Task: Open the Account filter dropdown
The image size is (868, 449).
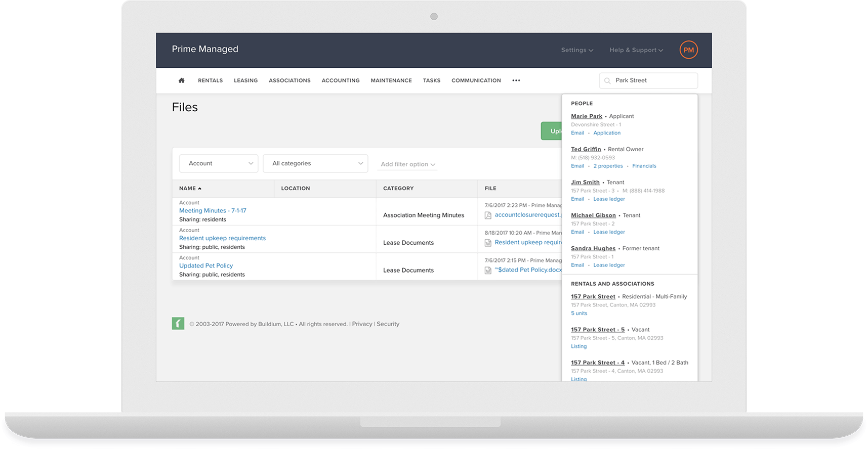Action: [x=219, y=163]
